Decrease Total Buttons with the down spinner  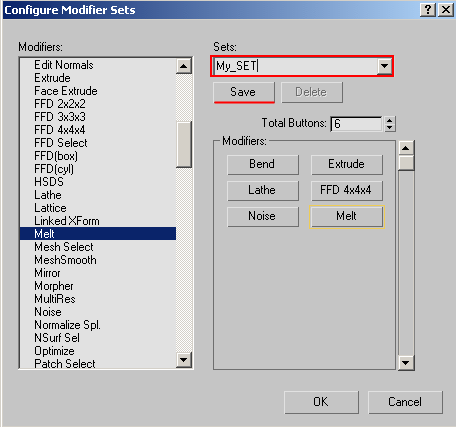click(390, 128)
